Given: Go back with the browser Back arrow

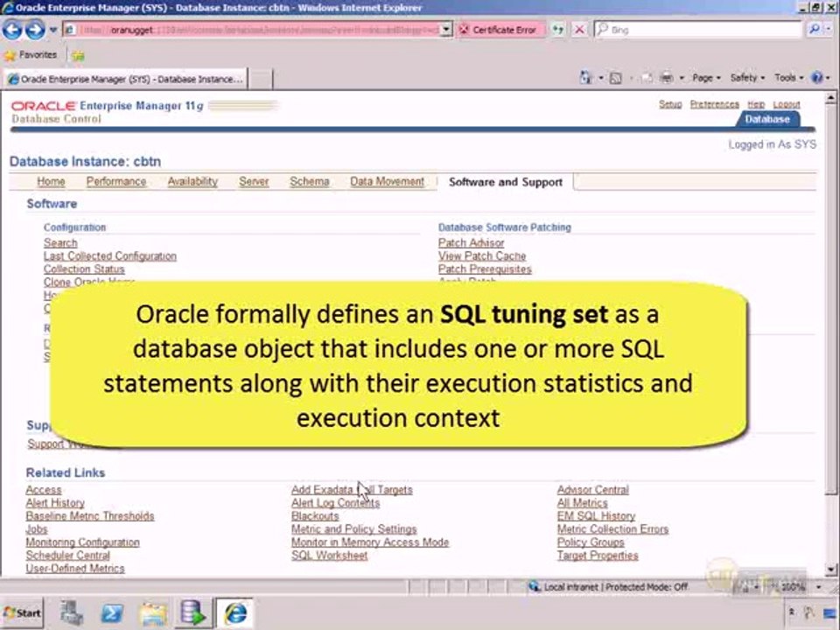Looking at the screenshot, I should point(11,30).
